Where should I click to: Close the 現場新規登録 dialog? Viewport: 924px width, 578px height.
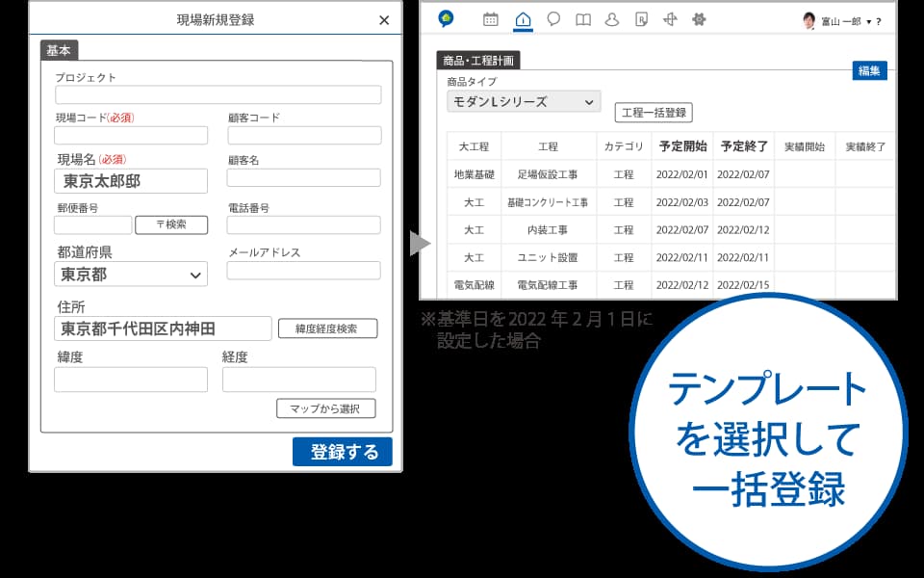pyautogui.click(x=384, y=20)
